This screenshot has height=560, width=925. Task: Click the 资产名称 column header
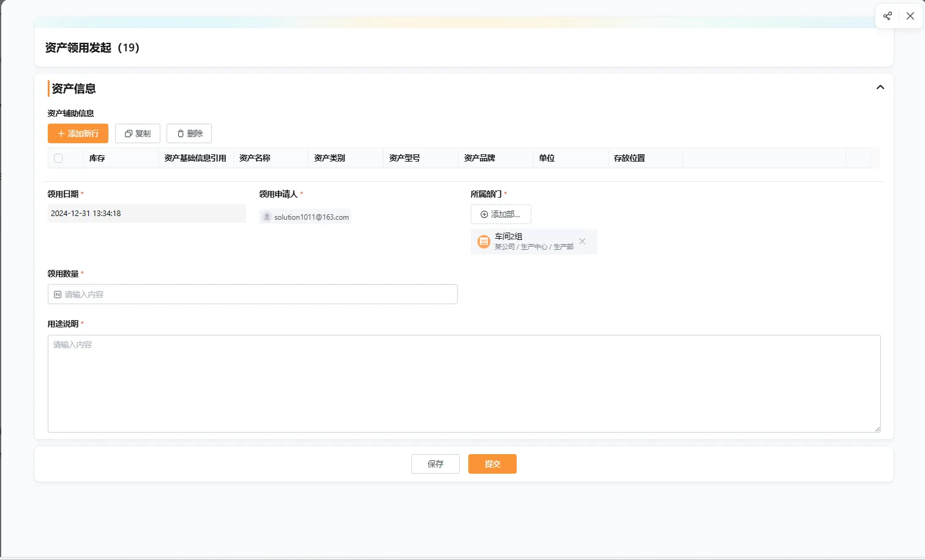255,158
